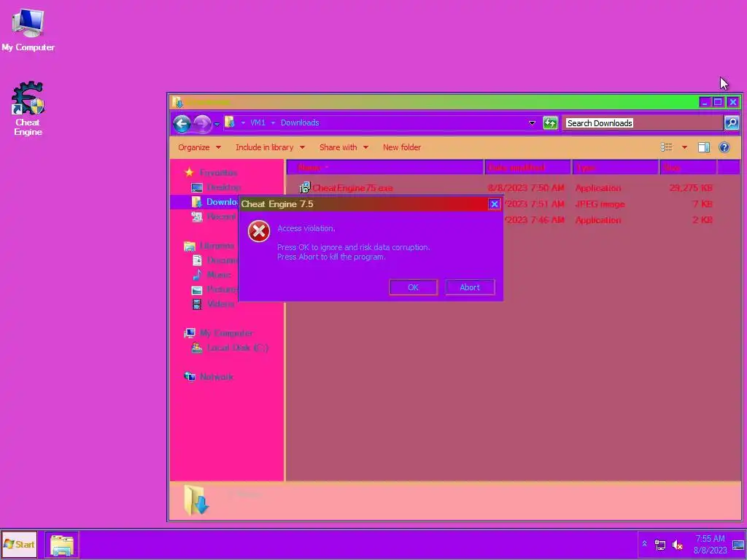Open the Music library in the sidebar
747x560 pixels.
pos(219,275)
